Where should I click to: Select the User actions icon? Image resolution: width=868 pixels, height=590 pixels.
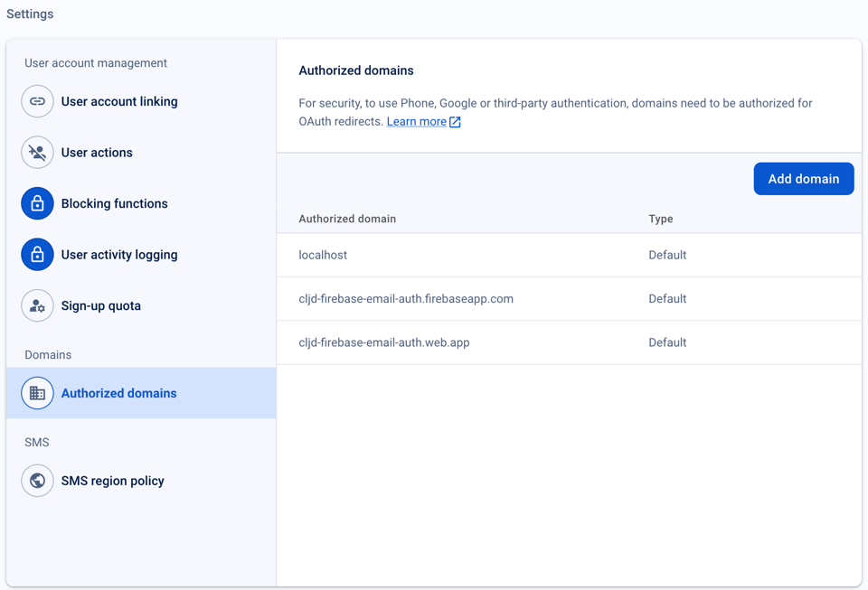[37, 152]
